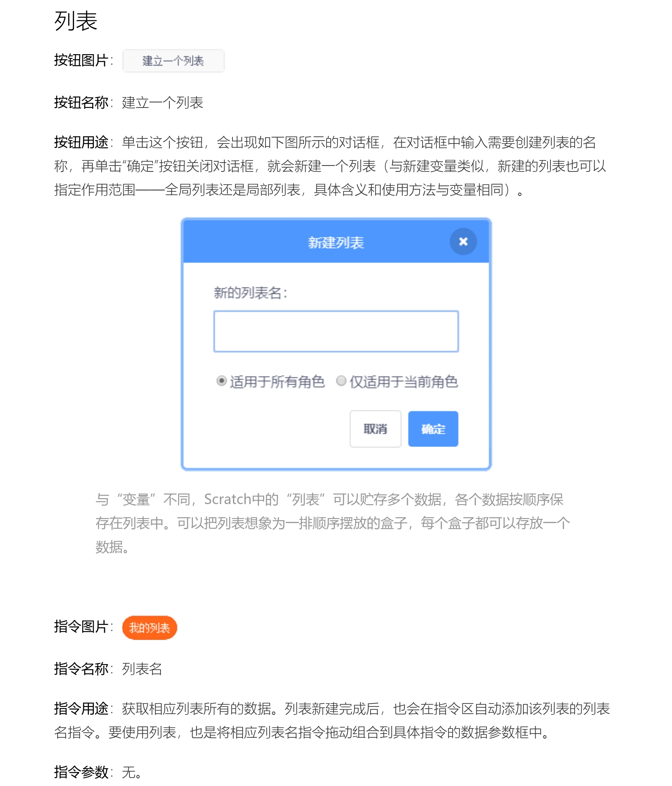Select the 仅适用于当前角色 radio option

[x=341, y=381]
